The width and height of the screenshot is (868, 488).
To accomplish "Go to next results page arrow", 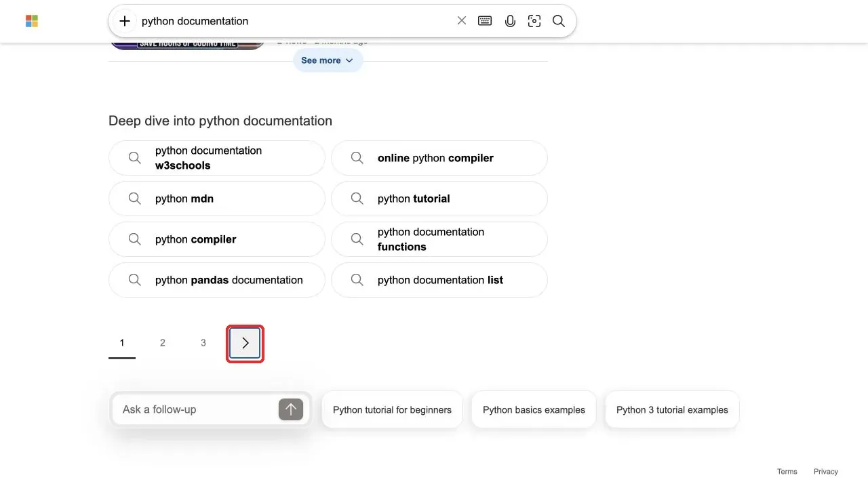I will 245,344.
